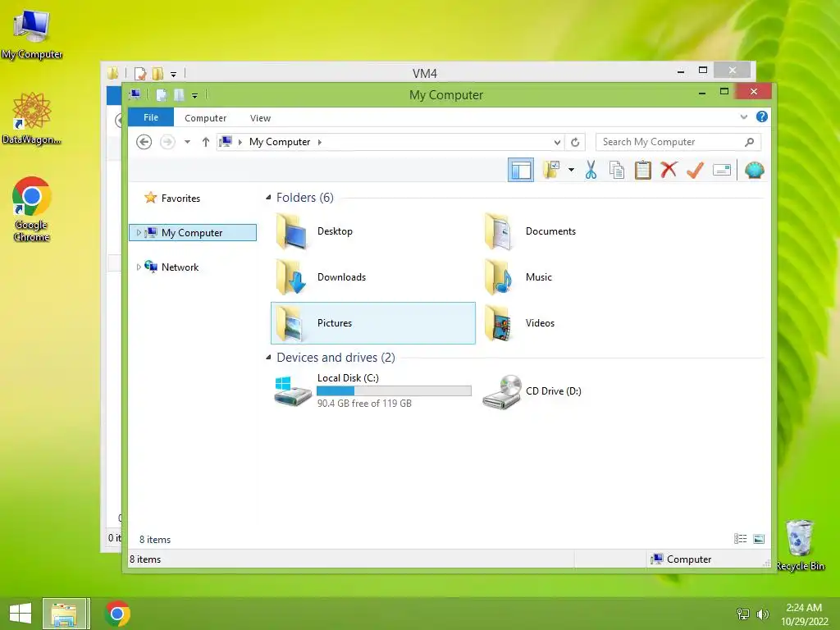Open DataWagon desktop shortcut
This screenshot has height=630, width=840.
(32, 118)
